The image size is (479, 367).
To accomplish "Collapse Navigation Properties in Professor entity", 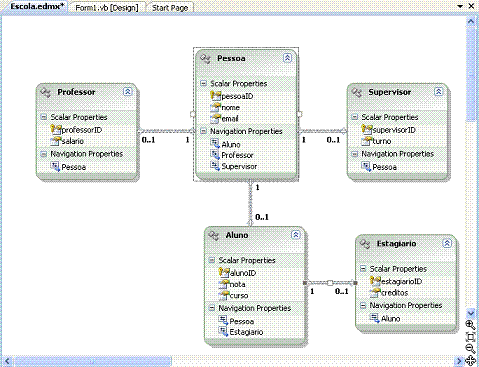I will tap(44, 154).
